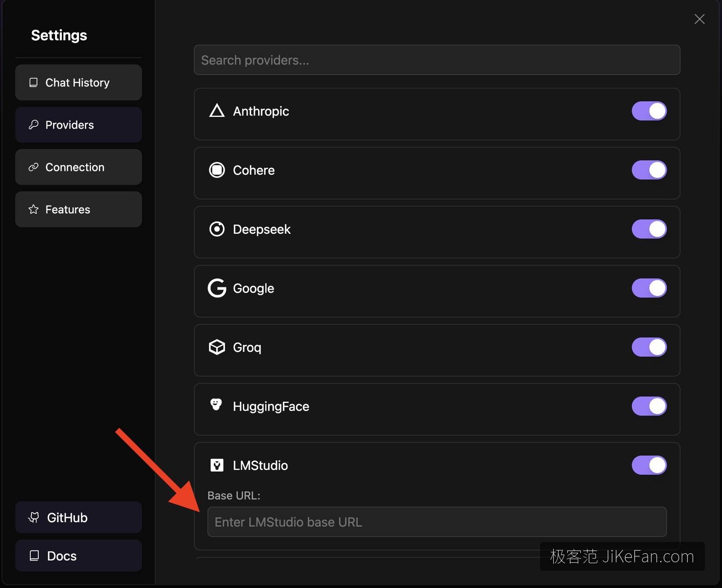Focus the Search providers field
Viewport: 722px width, 588px height.
tap(437, 60)
